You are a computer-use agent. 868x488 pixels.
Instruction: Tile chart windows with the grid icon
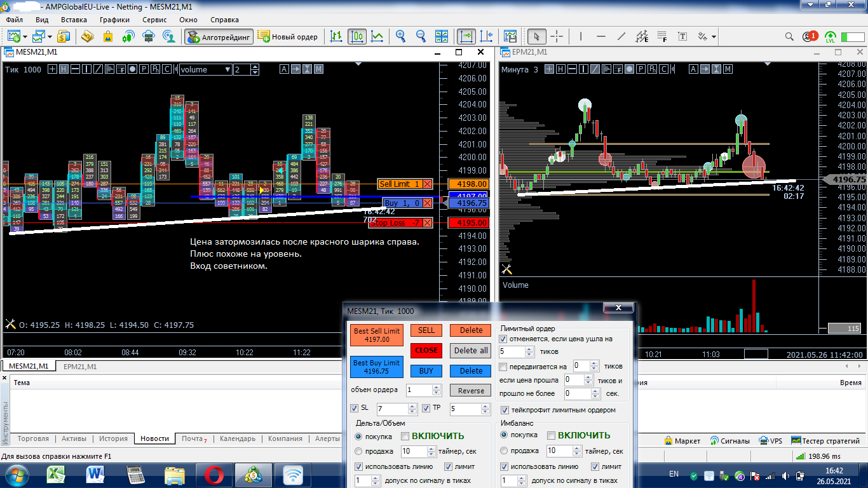click(442, 37)
